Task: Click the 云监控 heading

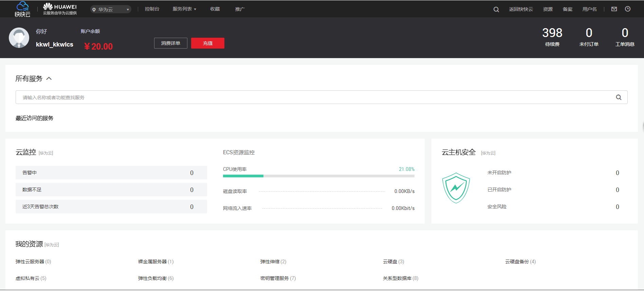Action: click(26, 152)
